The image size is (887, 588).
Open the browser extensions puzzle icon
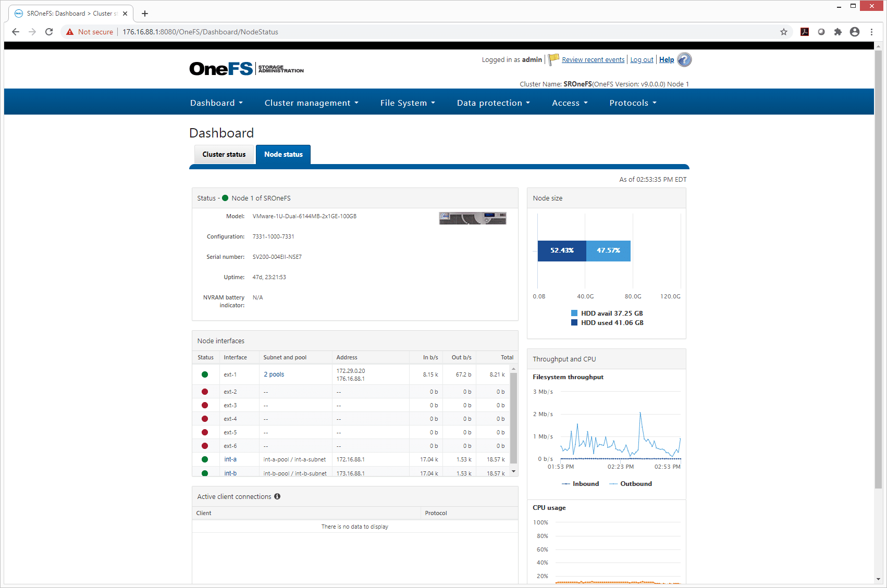(838, 32)
